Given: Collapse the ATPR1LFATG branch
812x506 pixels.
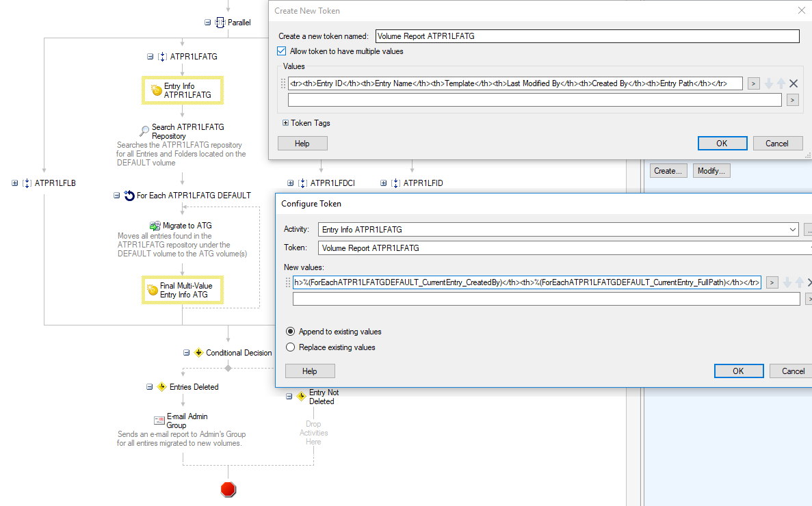Looking at the screenshot, I should 150,56.
